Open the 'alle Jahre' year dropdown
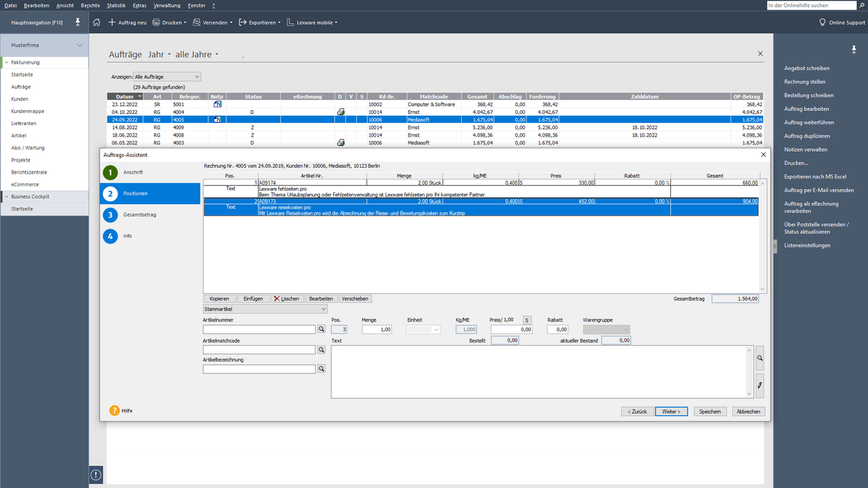Image resolution: width=868 pixels, height=488 pixels. (x=197, y=55)
